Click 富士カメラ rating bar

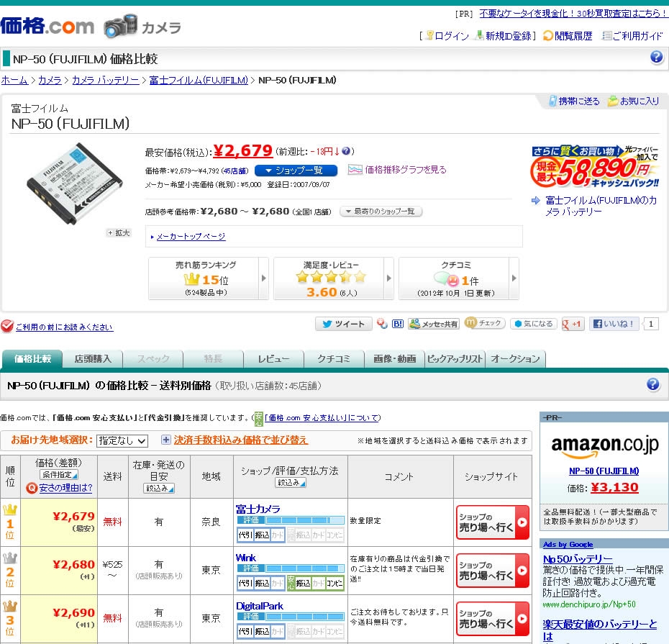point(291,520)
